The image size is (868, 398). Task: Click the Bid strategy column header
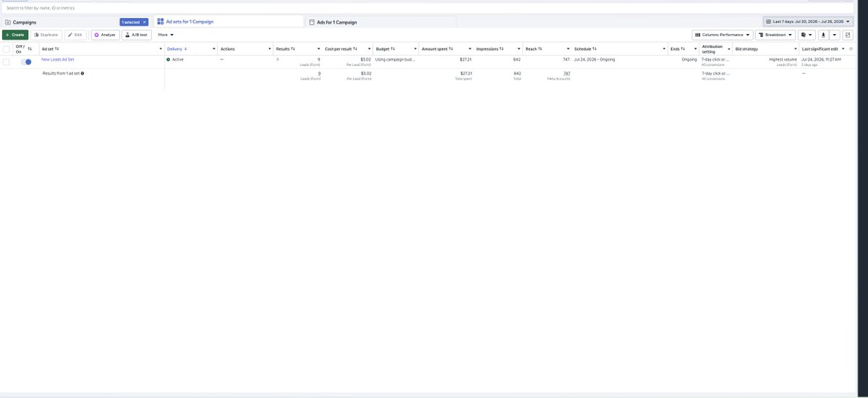(x=746, y=48)
